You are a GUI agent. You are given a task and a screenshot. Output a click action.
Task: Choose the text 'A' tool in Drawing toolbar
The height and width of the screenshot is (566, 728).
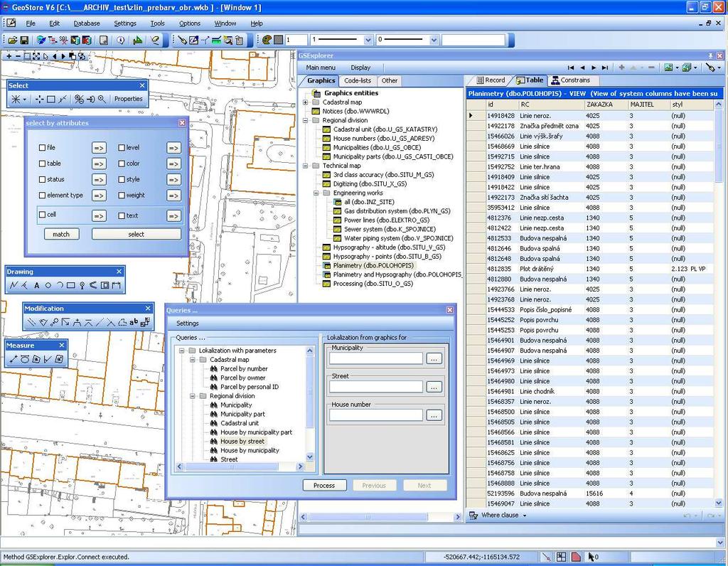coord(37,285)
